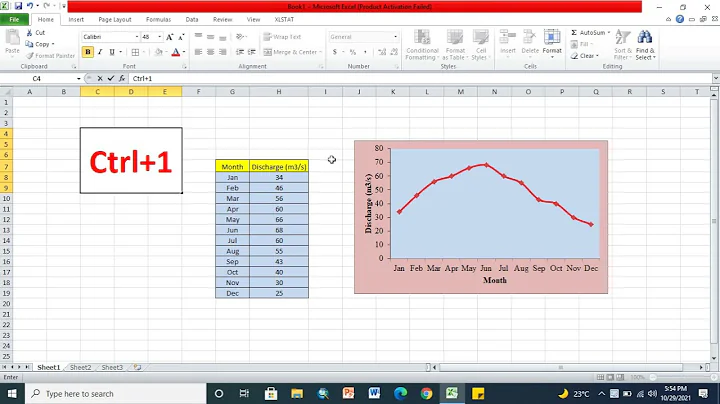Viewport: 720px width, 404px height.
Task: Click the Insert Function fx button
Action: (122, 79)
